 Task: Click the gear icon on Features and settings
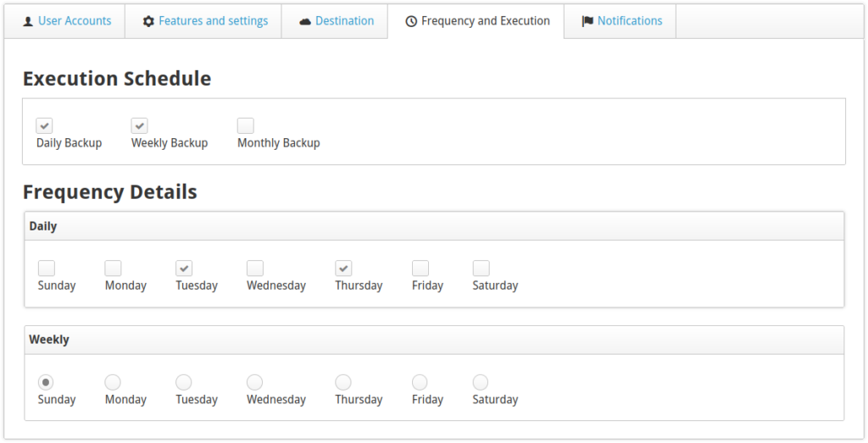148,21
